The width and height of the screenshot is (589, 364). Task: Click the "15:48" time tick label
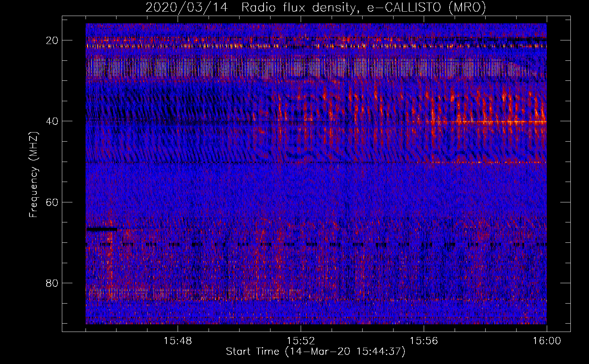point(178,341)
